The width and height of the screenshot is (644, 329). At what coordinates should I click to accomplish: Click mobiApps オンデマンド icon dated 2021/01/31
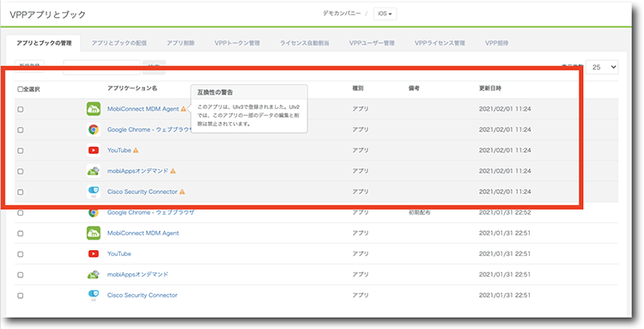pyautogui.click(x=94, y=274)
